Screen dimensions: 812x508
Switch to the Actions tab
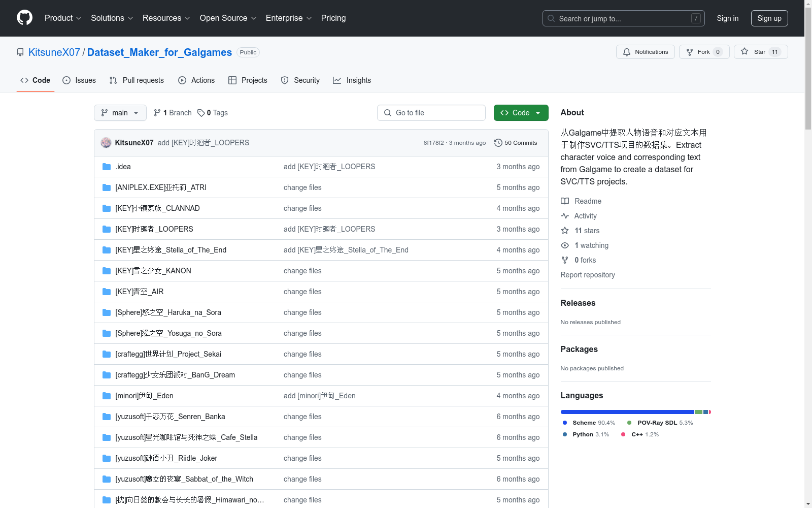click(196, 80)
